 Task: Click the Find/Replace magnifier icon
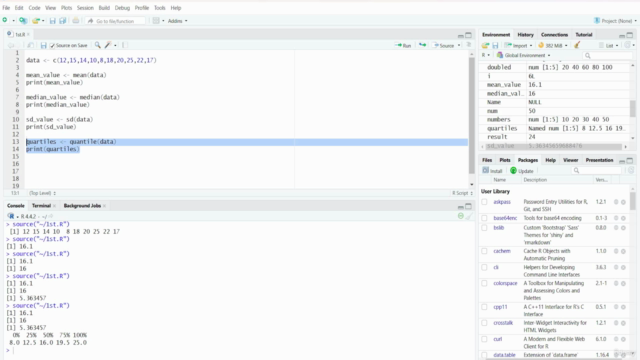click(98, 45)
